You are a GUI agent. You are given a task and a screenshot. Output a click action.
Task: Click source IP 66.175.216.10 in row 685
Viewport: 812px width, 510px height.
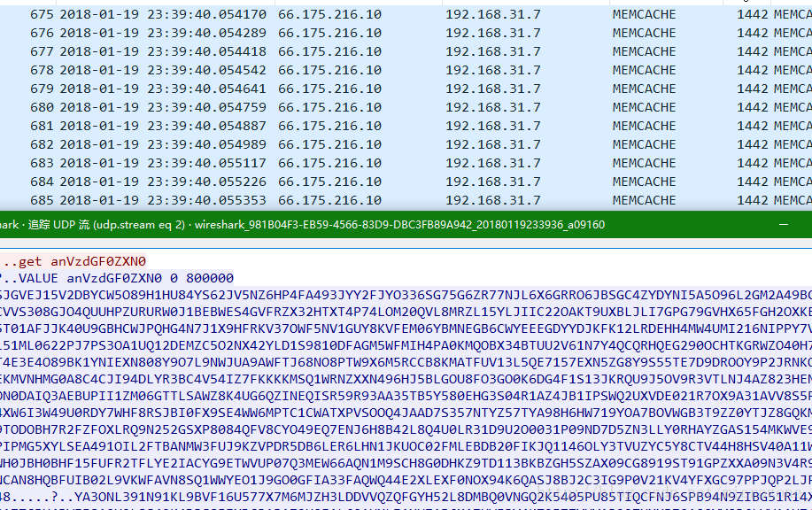click(330, 201)
